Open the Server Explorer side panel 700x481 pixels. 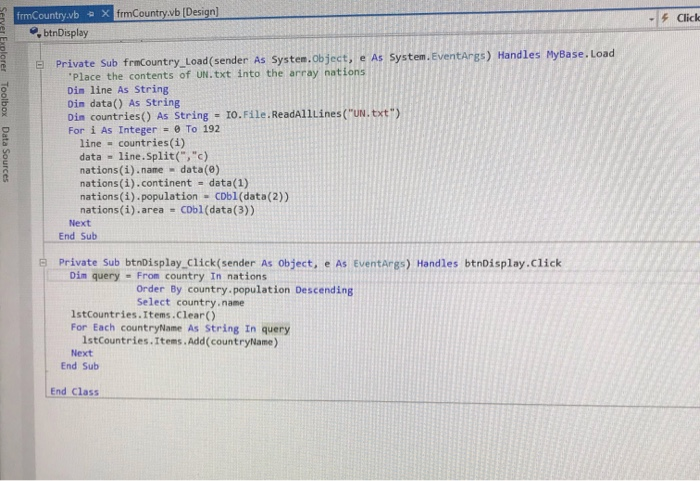coord(4,39)
